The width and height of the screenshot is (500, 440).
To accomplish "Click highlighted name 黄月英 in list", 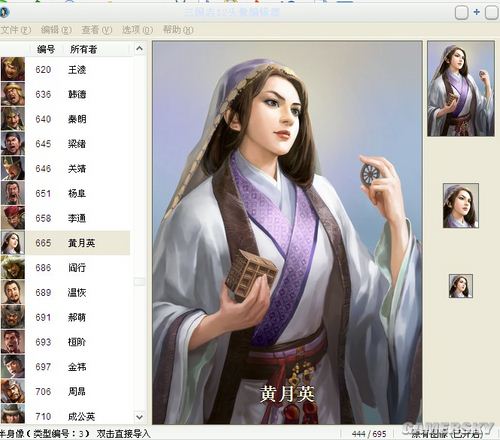I will pos(82,243).
